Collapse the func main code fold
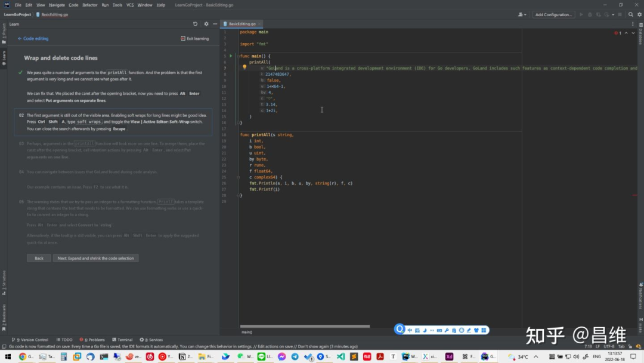 [x=237, y=56]
